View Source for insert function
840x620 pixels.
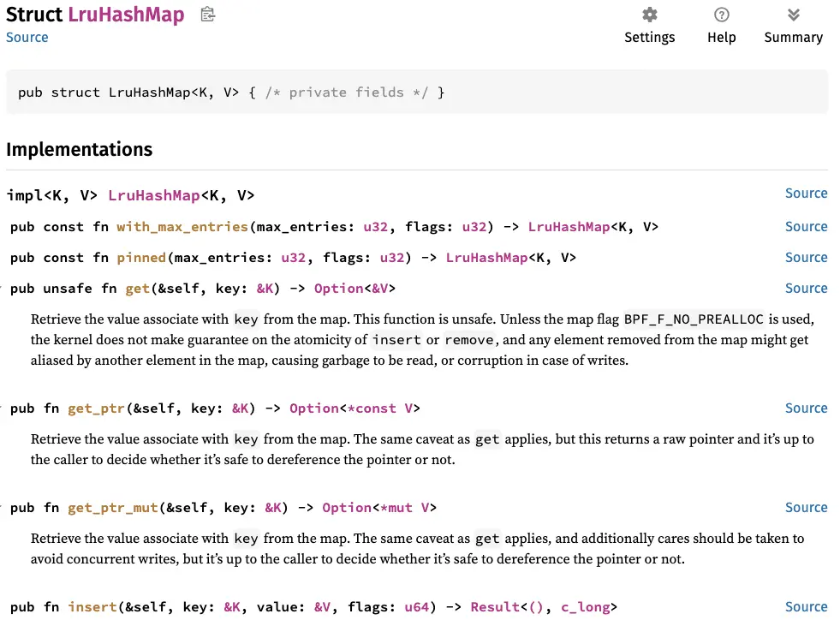(806, 606)
